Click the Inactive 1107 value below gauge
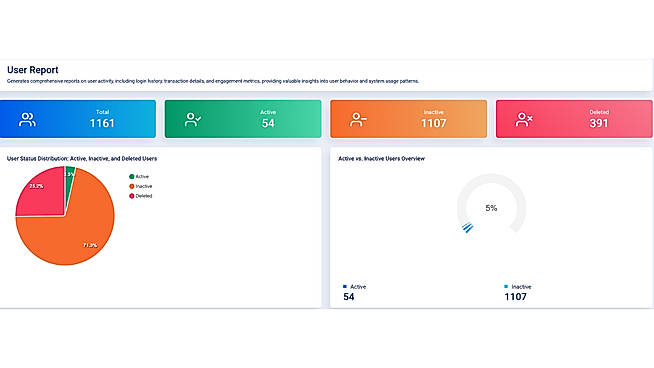This screenshot has width=654, height=368. point(516,297)
